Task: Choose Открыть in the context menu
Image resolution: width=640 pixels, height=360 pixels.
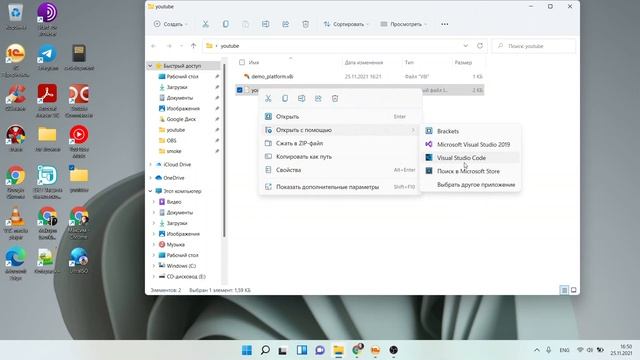Action: point(340,116)
